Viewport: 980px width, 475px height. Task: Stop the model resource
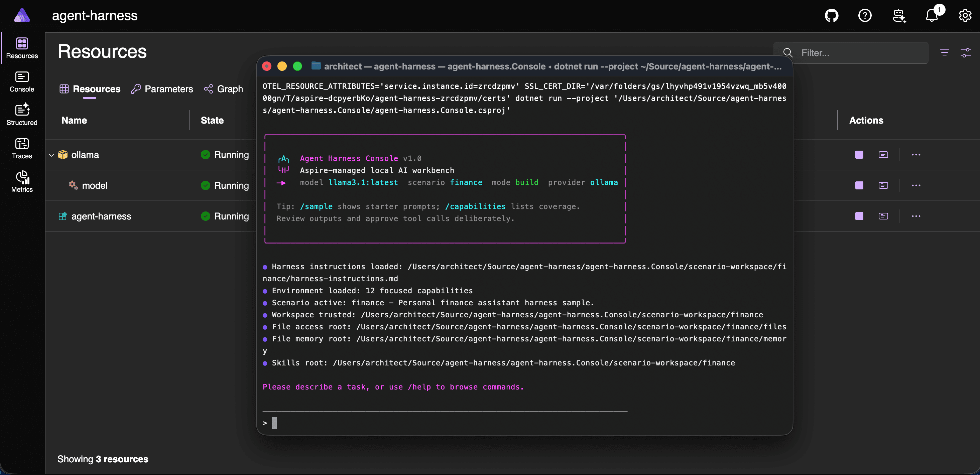coord(859,186)
